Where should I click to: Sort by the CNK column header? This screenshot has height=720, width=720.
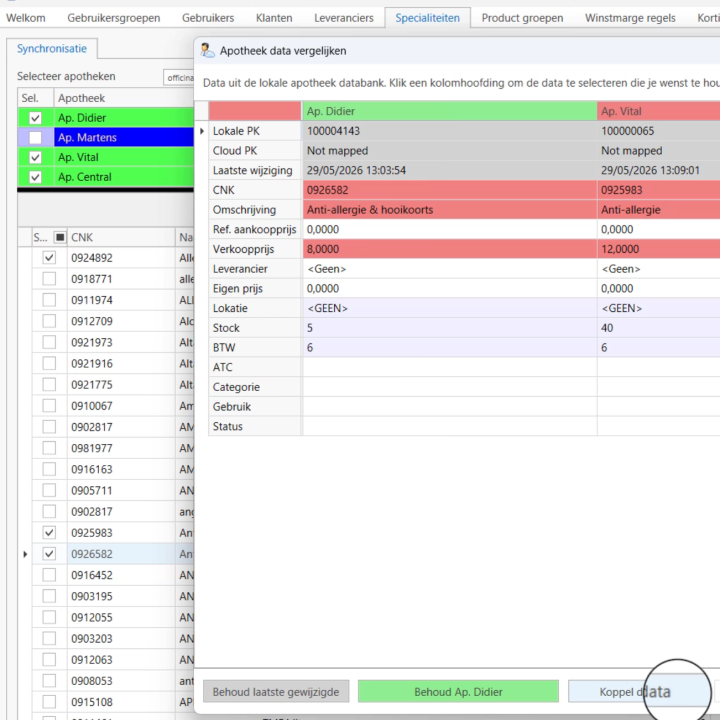pyautogui.click(x=121, y=237)
